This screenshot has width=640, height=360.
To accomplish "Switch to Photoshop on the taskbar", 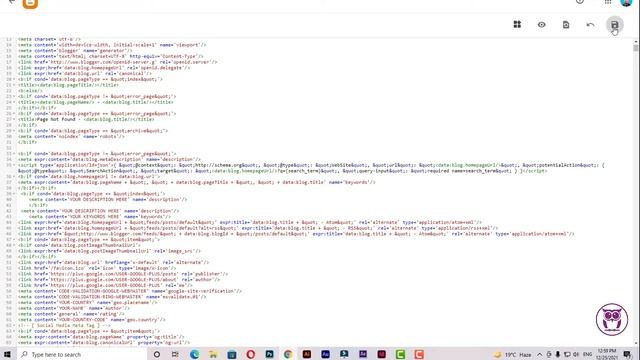I will point(269,354).
